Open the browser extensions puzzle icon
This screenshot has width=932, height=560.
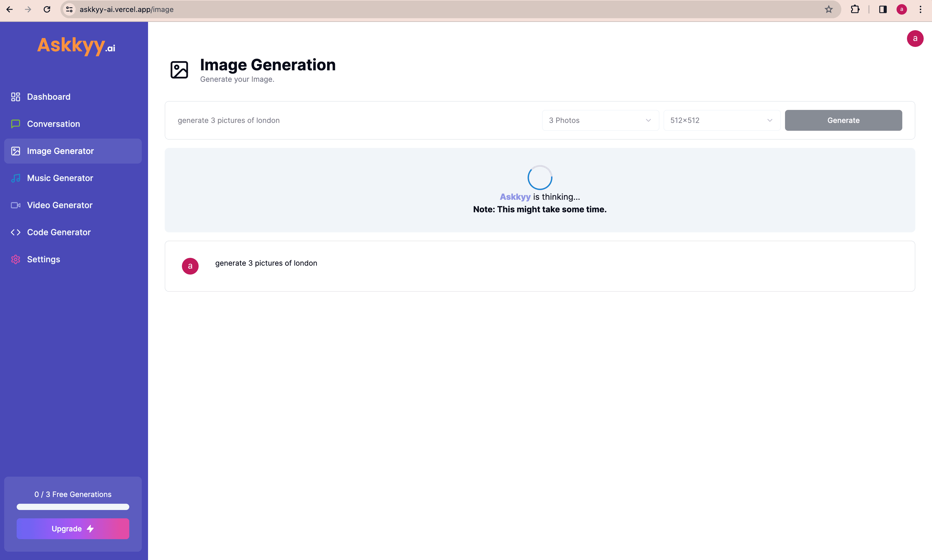tap(855, 9)
